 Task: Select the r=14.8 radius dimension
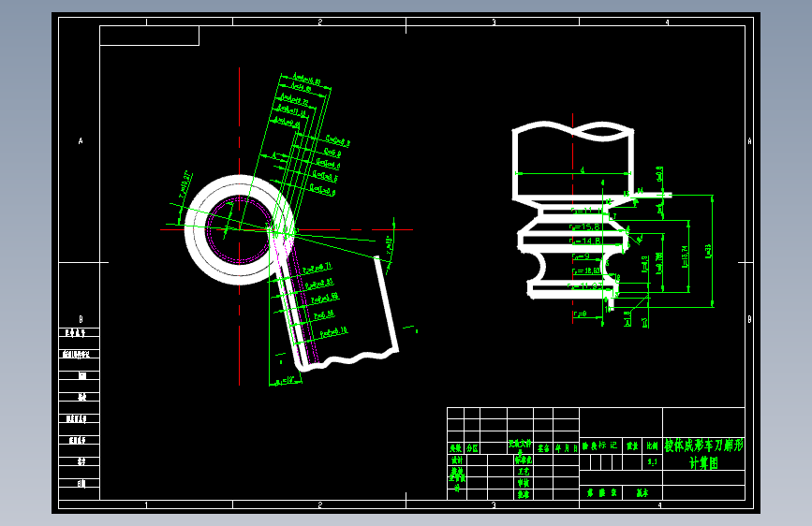585,241
